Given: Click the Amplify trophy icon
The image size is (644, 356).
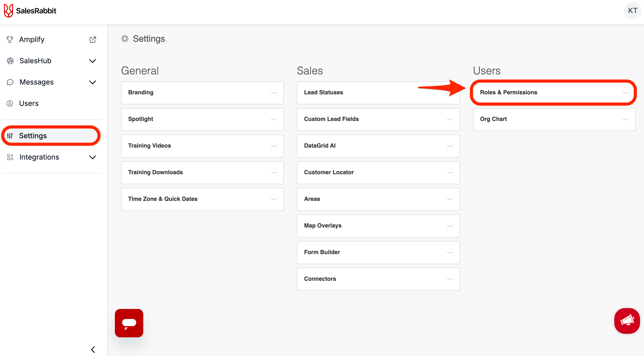Looking at the screenshot, I should 10,40.
